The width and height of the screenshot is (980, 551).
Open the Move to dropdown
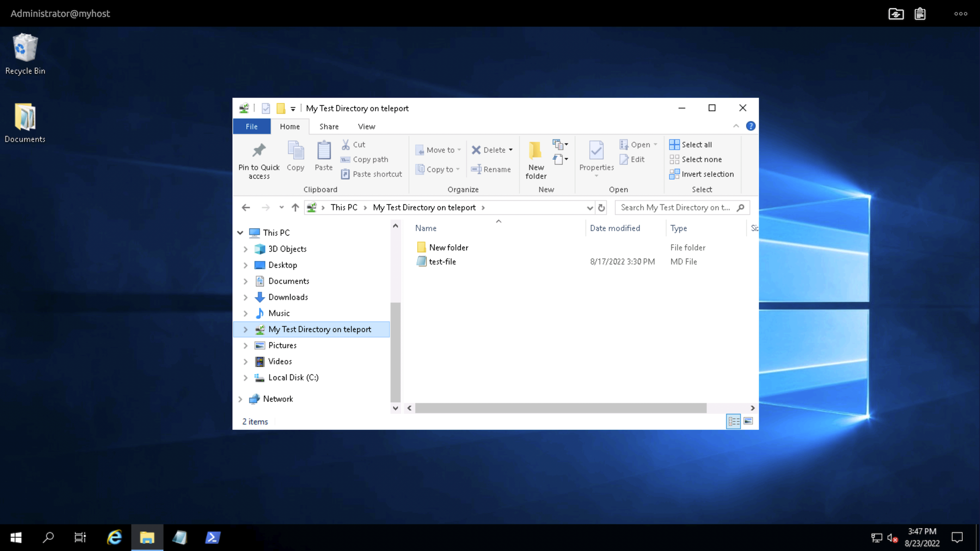(x=459, y=150)
